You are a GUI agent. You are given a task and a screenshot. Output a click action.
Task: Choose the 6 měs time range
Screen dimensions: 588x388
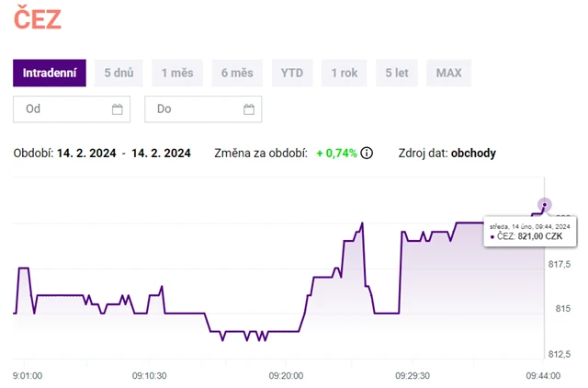236,73
